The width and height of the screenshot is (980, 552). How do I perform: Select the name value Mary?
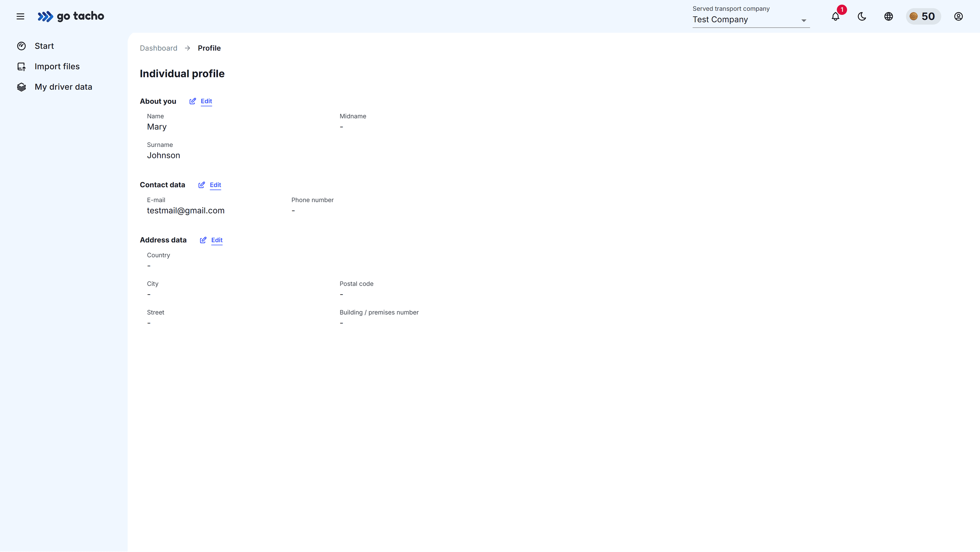pos(157,127)
